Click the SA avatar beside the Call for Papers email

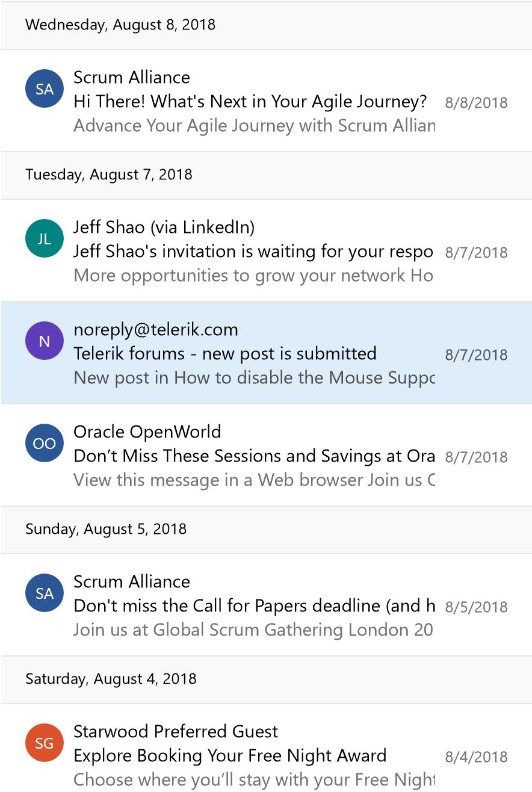pyautogui.click(x=45, y=593)
